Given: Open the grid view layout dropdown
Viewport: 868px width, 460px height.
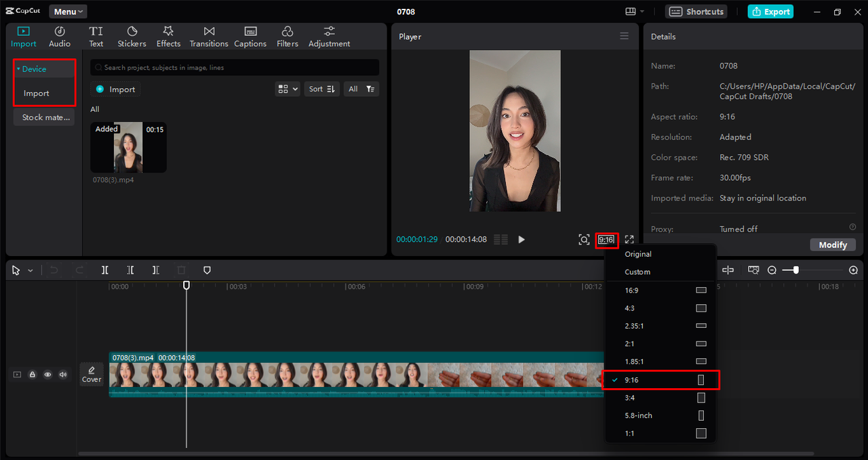Looking at the screenshot, I should pos(288,89).
